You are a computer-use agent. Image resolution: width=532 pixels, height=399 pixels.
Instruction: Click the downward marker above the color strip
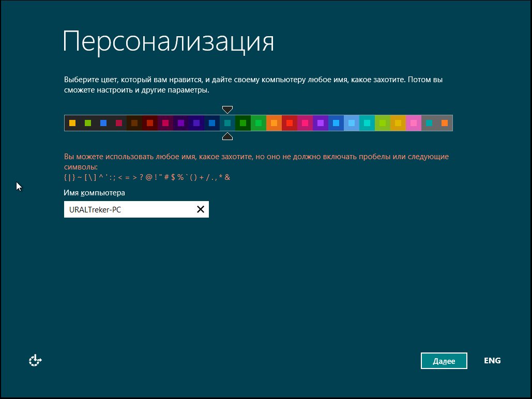(227, 109)
